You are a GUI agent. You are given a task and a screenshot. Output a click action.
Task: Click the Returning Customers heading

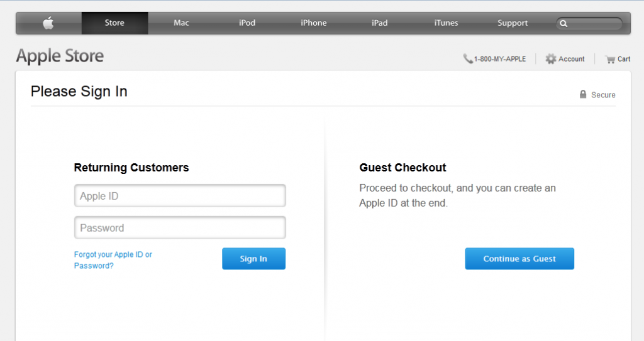(x=131, y=168)
